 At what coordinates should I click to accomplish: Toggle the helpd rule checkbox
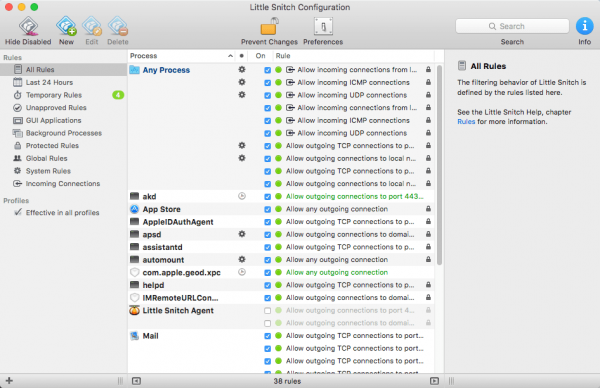click(267, 285)
